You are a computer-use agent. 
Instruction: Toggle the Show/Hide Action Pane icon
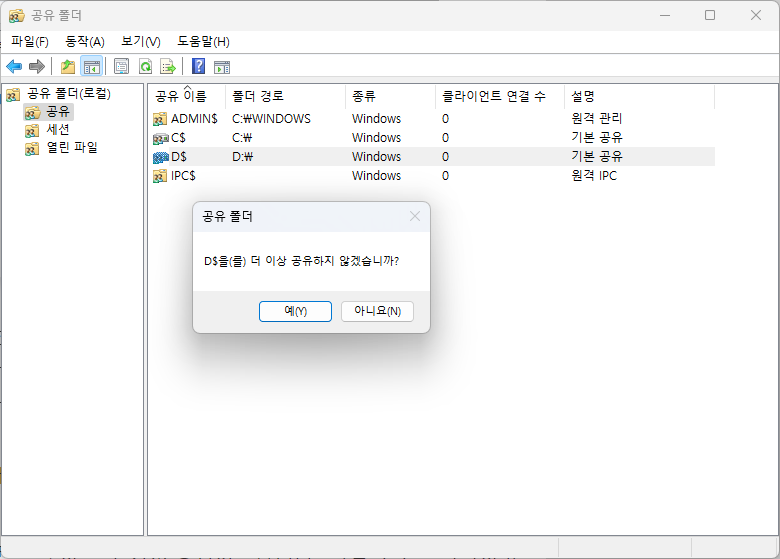point(222,67)
